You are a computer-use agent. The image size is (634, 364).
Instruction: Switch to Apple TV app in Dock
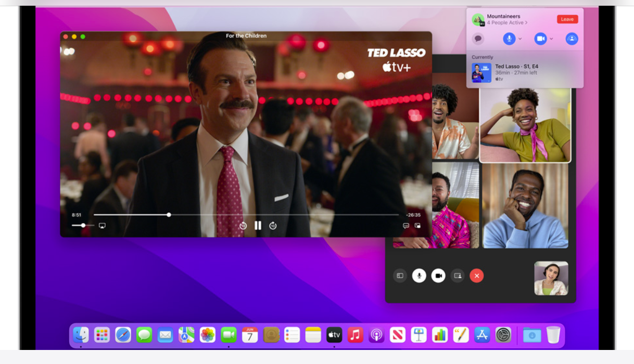(x=334, y=335)
